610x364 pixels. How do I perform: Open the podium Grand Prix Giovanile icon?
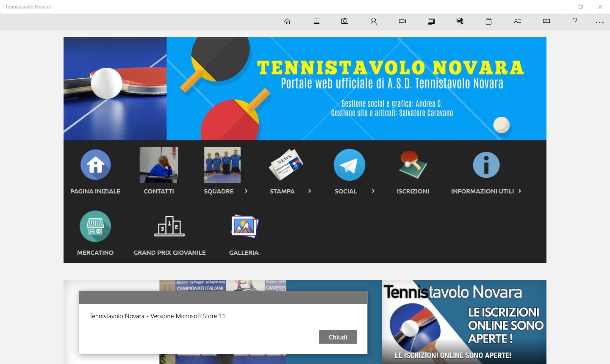(169, 226)
